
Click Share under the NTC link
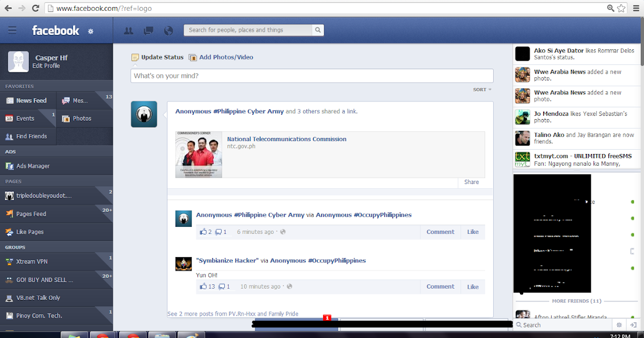[472, 182]
